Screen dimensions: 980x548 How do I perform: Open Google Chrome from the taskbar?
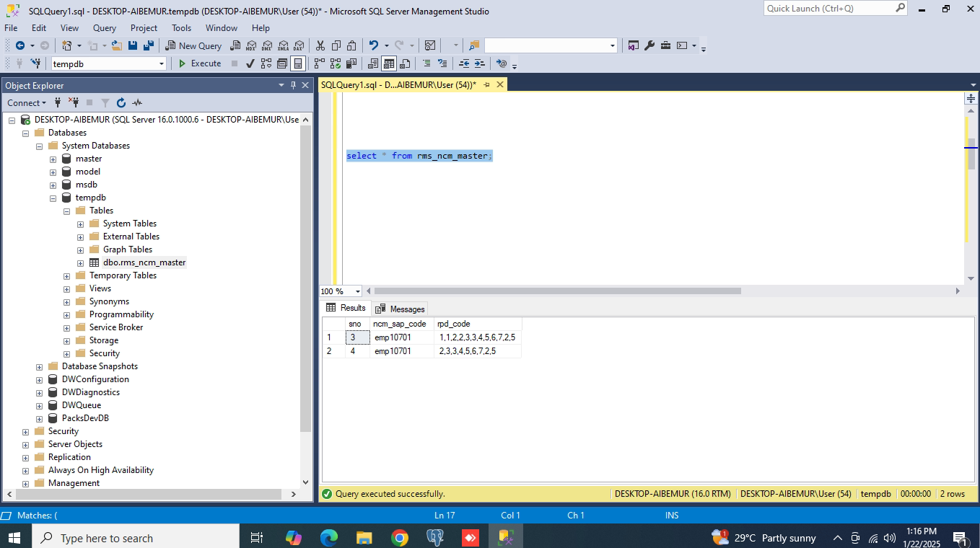tap(400, 538)
